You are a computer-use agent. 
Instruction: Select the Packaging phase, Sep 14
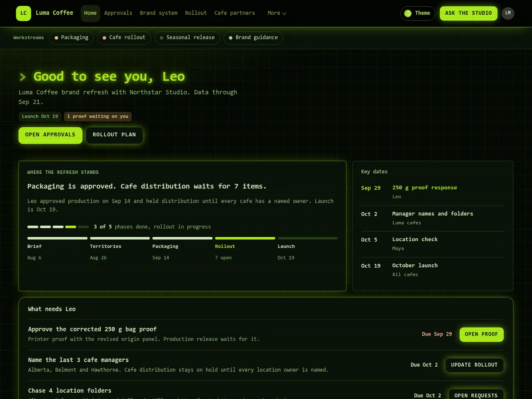tap(182, 249)
